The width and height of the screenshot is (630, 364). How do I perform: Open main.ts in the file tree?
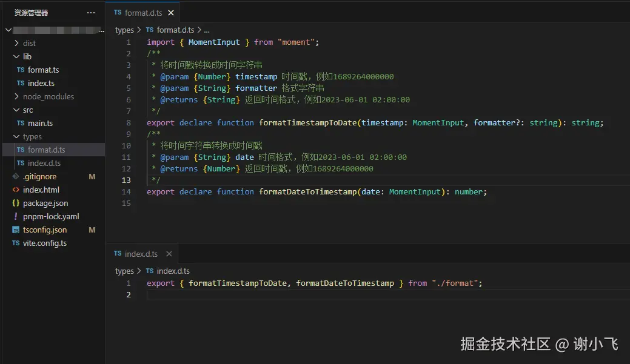tap(40, 124)
